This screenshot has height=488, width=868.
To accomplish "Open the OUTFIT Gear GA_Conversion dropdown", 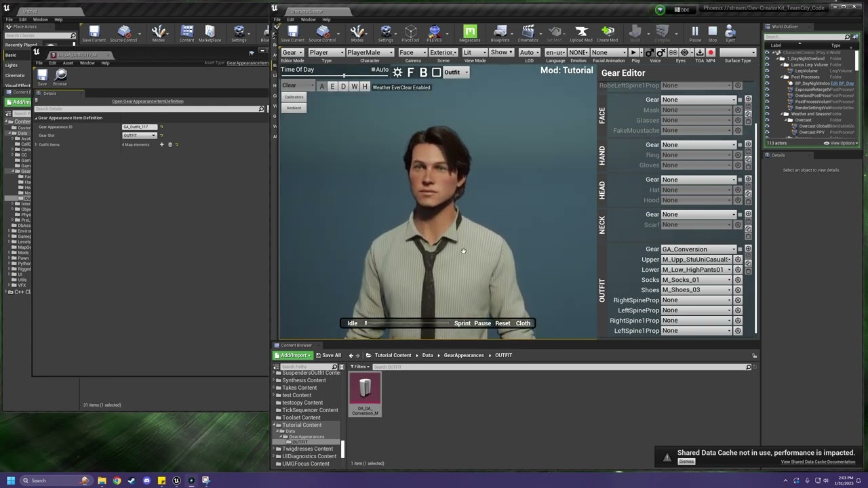I will (698, 249).
